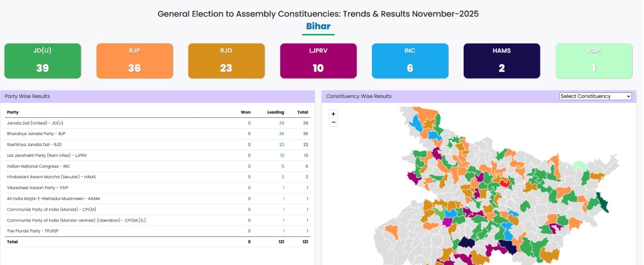Image resolution: width=644 pixels, height=265 pixels.
Task: Click the light green VSIP constituency on map
Action: pyautogui.click(x=580, y=165)
